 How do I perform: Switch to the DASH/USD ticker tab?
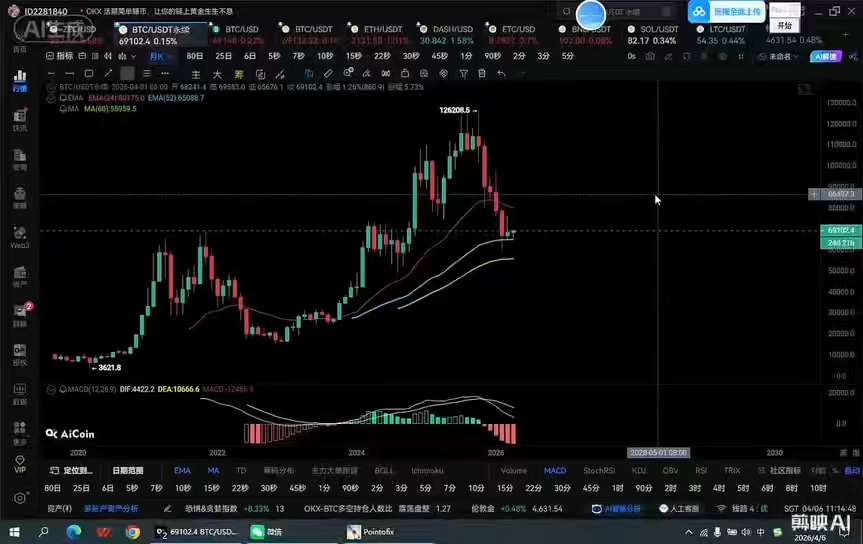[446, 34]
